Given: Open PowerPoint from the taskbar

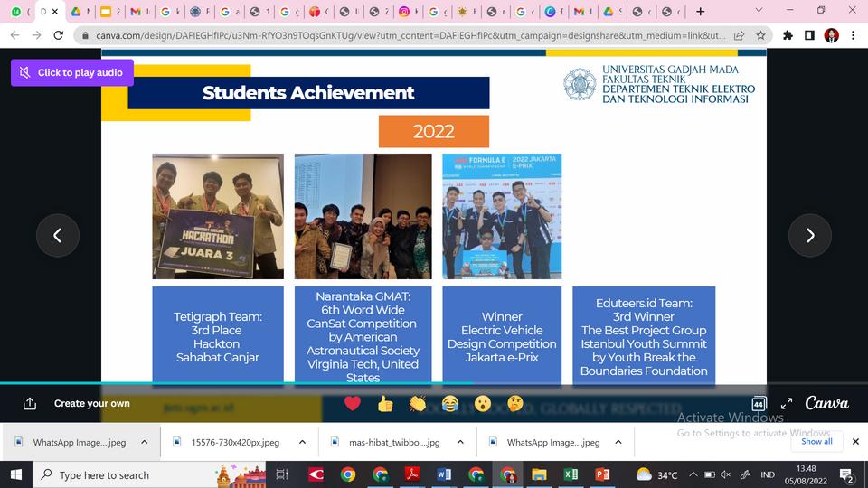Looking at the screenshot, I should click(x=602, y=474).
